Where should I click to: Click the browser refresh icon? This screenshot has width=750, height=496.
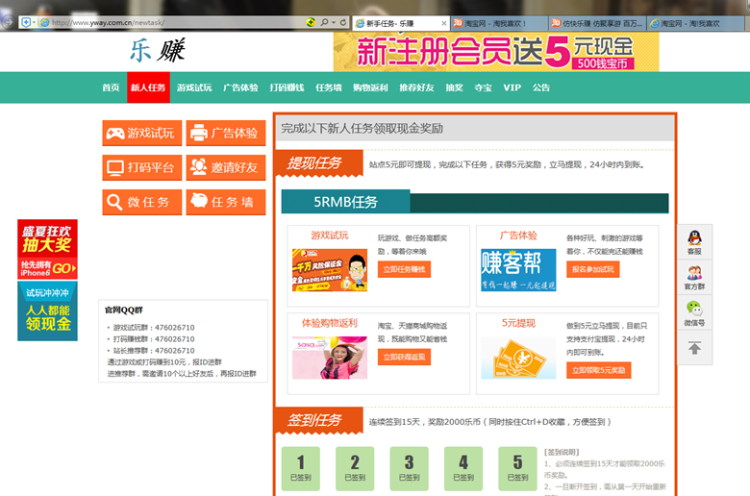(x=343, y=22)
